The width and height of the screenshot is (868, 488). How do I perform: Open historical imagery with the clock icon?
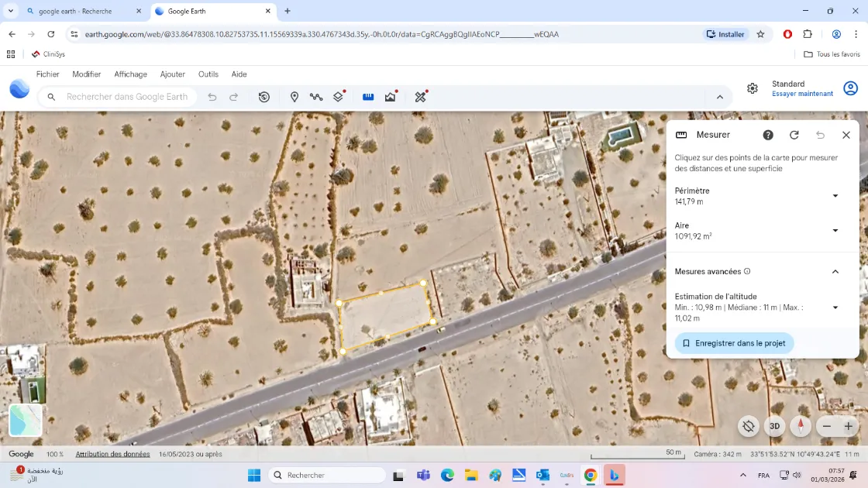(x=263, y=96)
